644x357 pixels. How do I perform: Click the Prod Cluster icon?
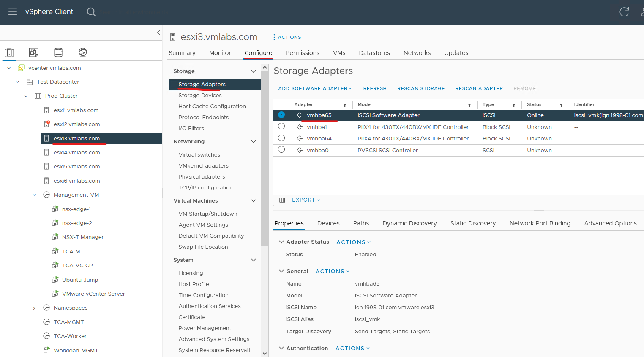click(38, 96)
